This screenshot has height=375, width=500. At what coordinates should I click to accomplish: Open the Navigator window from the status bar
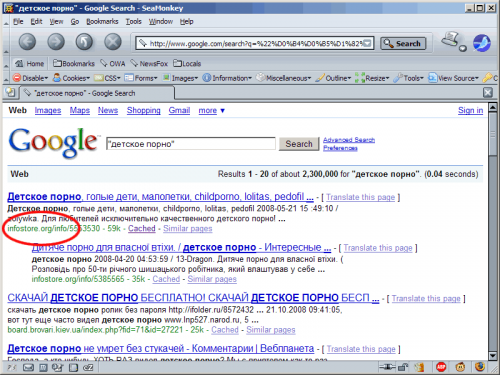11,367
